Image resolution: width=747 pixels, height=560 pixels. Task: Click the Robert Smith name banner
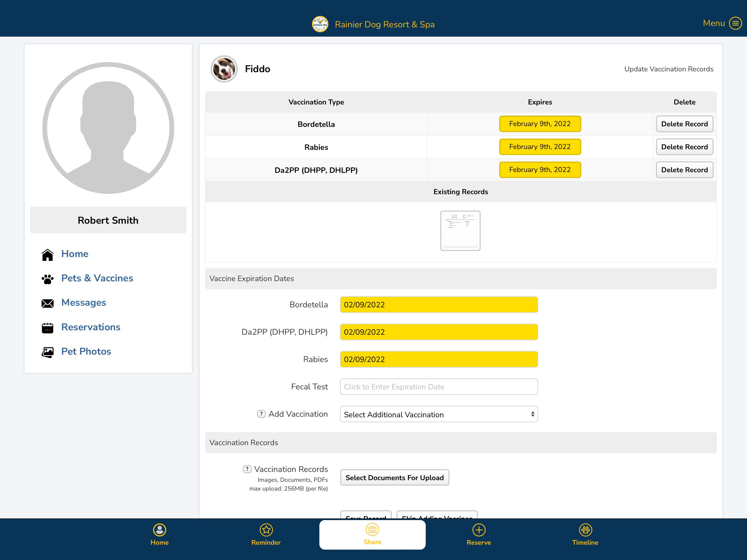point(108,220)
